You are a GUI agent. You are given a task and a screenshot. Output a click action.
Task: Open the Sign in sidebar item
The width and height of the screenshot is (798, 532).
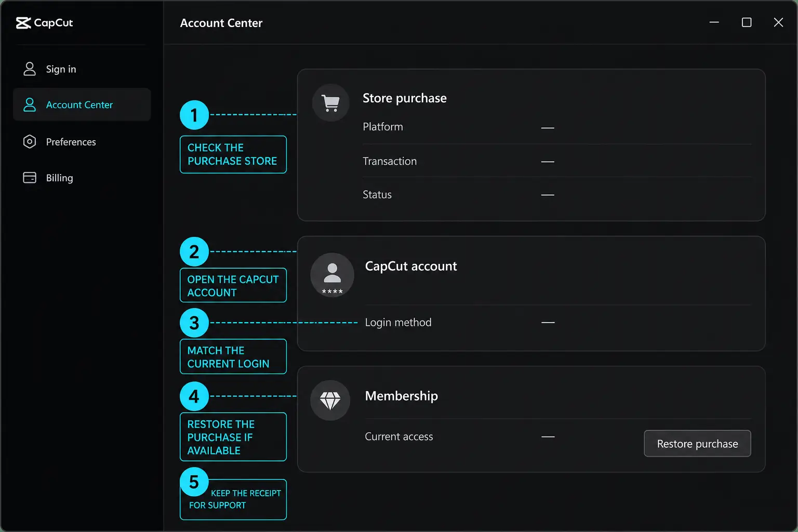coord(82,69)
